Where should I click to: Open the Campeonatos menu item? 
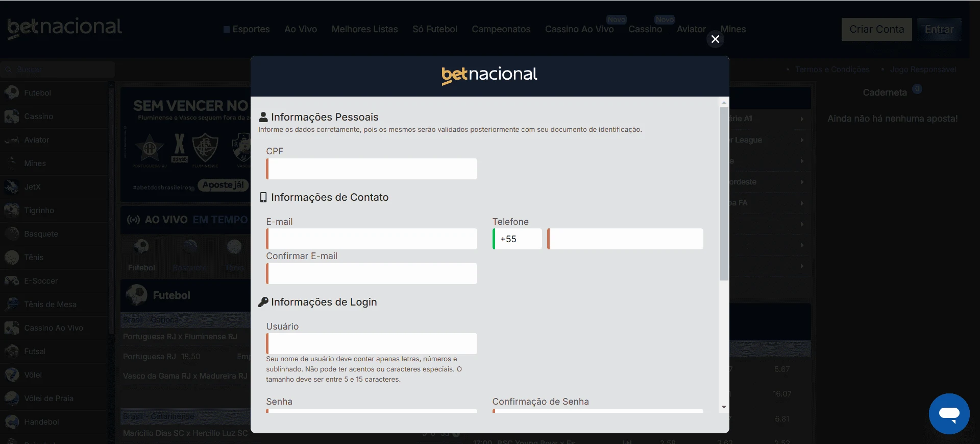pyautogui.click(x=501, y=29)
